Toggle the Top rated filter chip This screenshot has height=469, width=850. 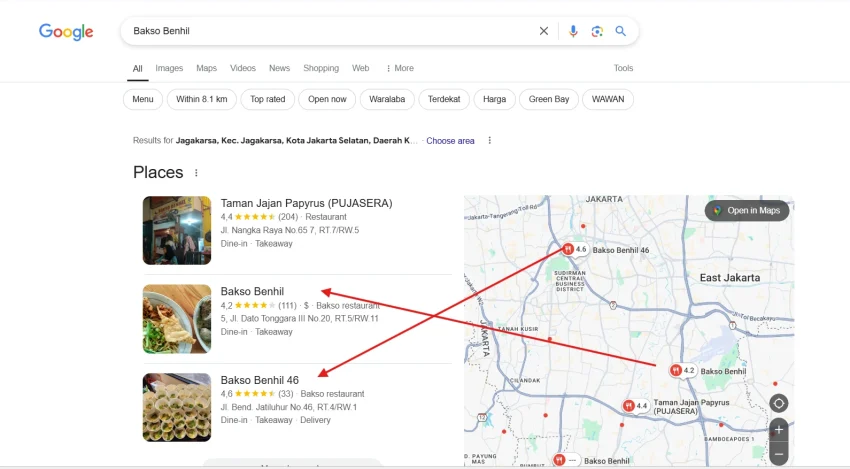(x=267, y=99)
